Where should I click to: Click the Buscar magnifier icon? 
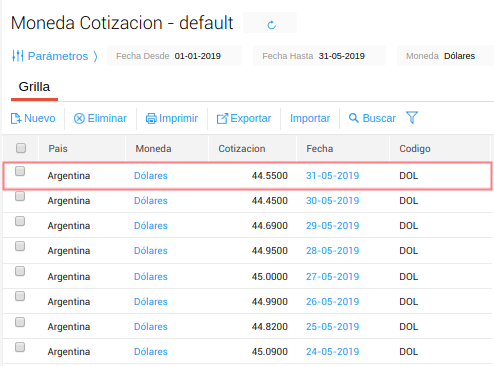pyautogui.click(x=354, y=118)
